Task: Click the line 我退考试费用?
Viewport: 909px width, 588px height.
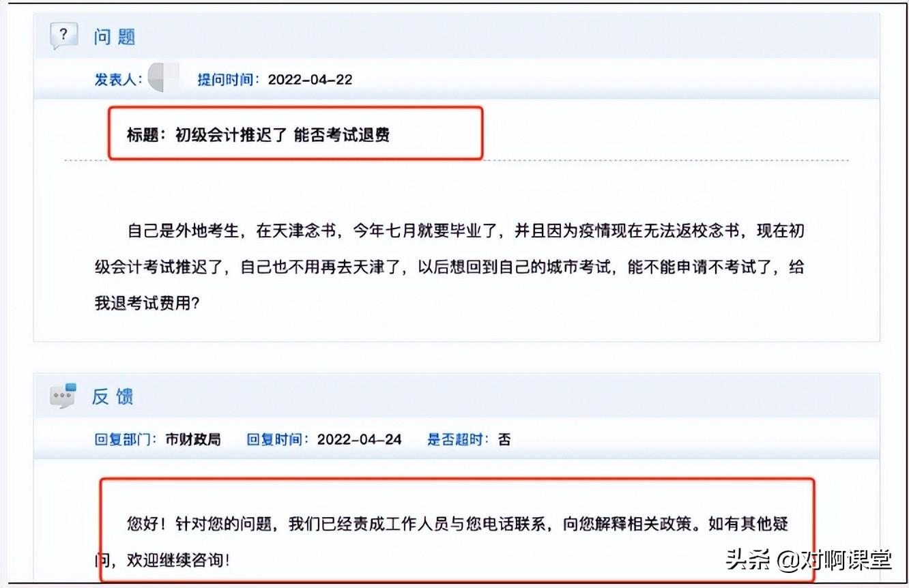Action: (x=147, y=303)
